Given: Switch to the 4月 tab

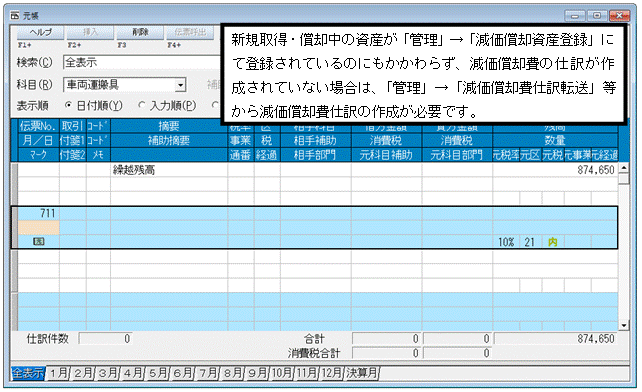Looking at the screenshot, I should [x=133, y=373].
